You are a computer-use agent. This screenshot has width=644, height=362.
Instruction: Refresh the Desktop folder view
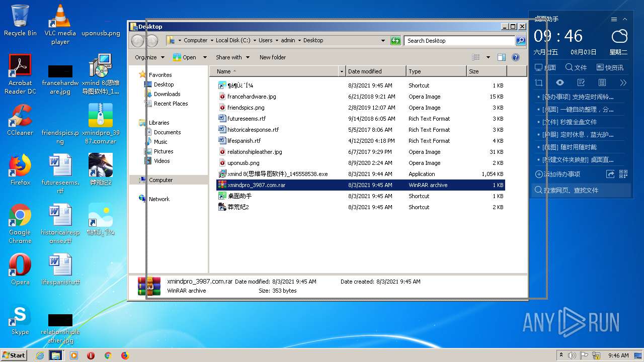(x=395, y=41)
